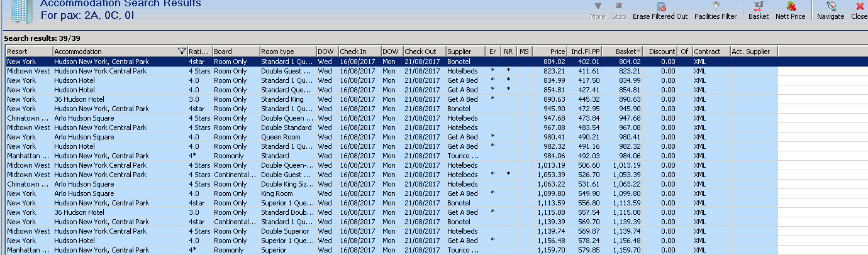
Task: Sort results by Resort column header
Action: point(29,52)
